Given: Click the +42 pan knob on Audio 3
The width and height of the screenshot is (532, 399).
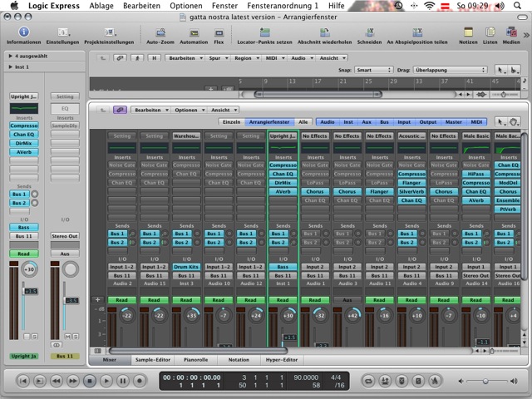Looking at the screenshot, I should (352, 316).
